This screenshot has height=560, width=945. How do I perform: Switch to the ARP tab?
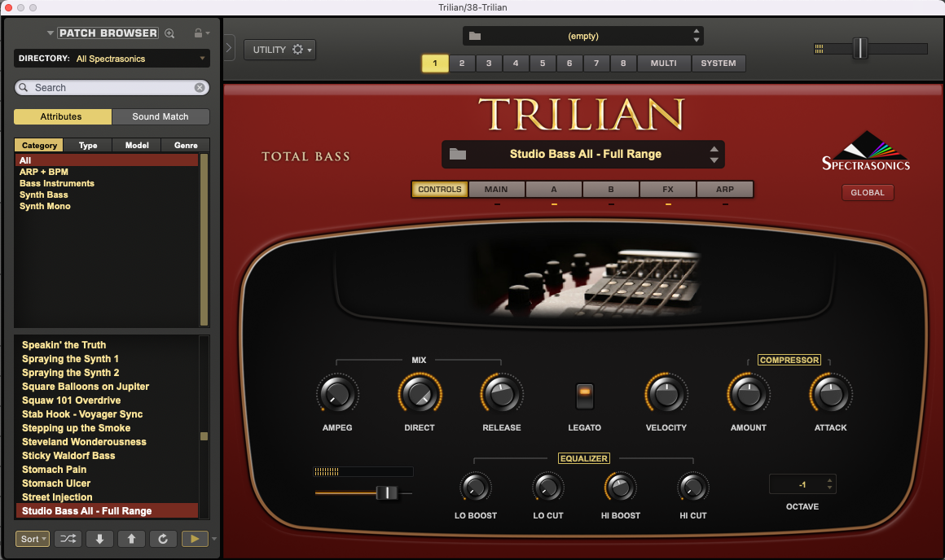coord(725,189)
